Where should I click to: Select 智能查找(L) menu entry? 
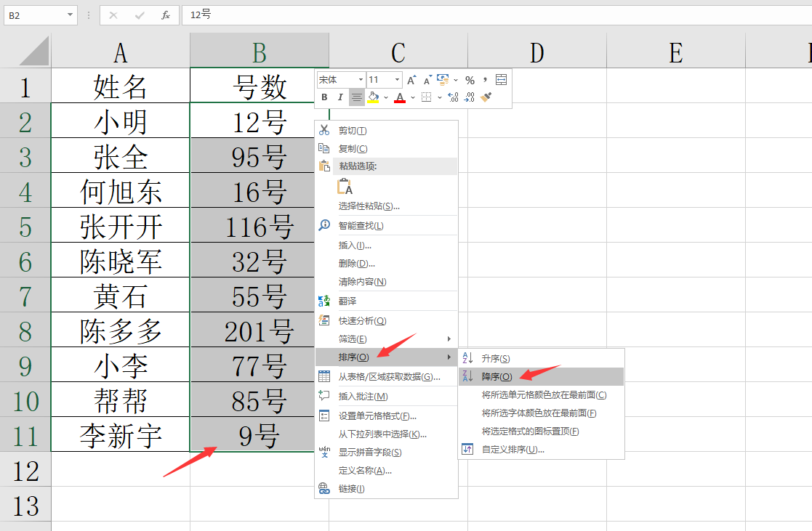click(x=386, y=226)
